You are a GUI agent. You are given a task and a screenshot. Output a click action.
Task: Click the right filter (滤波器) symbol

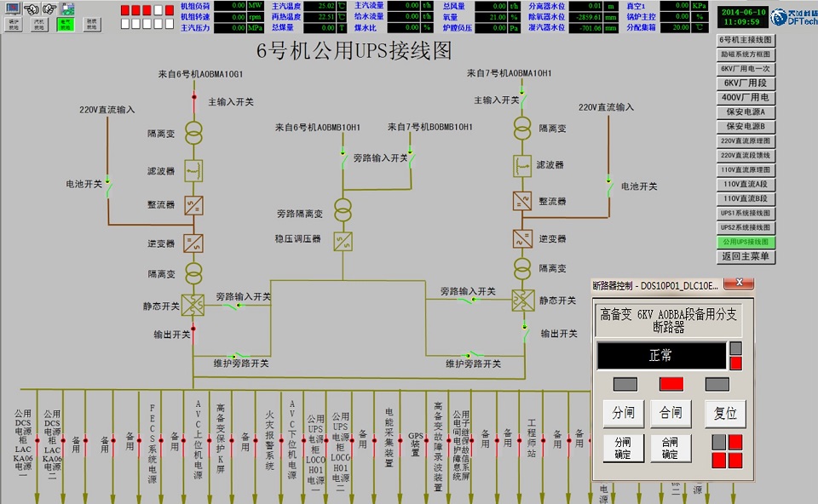coord(522,165)
